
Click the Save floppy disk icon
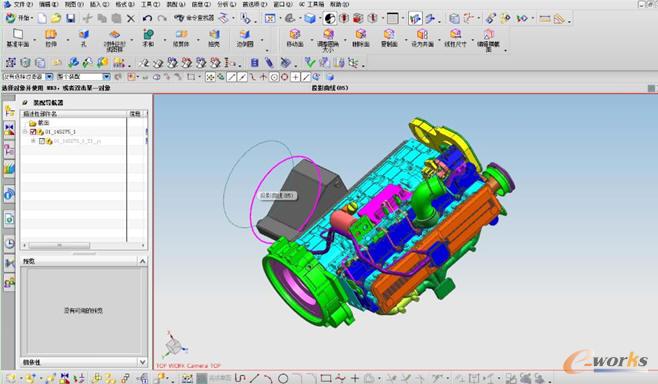pyautogui.click(x=70, y=18)
